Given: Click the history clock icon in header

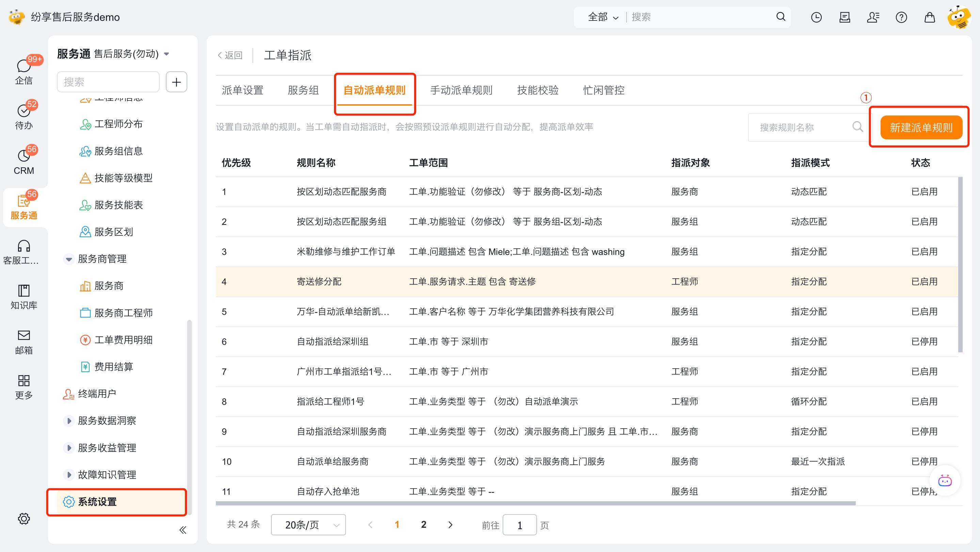Looking at the screenshot, I should click(816, 17).
